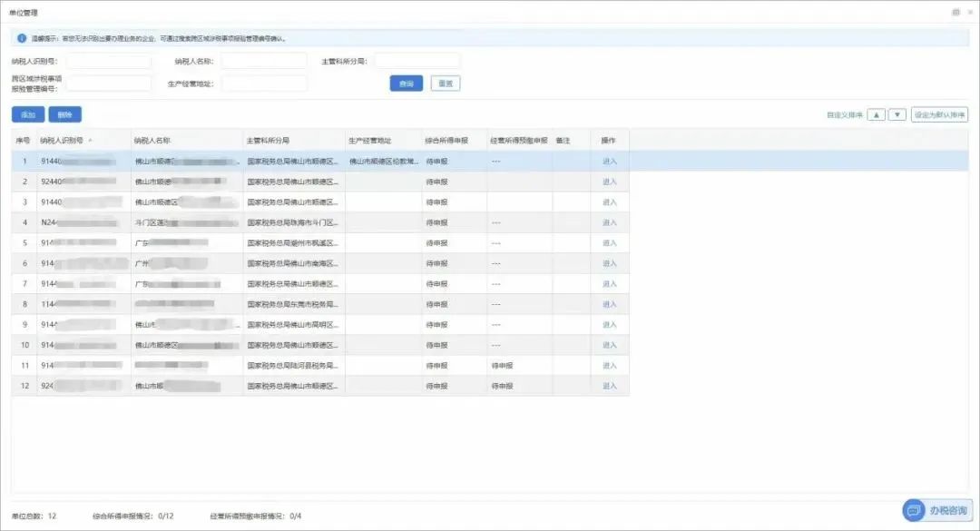
Task: Click the 纳税人名称 input field
Action: click(264, 62)
